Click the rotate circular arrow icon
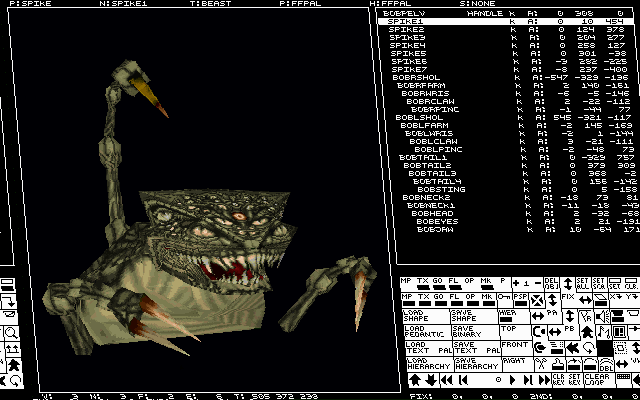The width and height of the screenshot is (640, 400). tap(589, 346)
